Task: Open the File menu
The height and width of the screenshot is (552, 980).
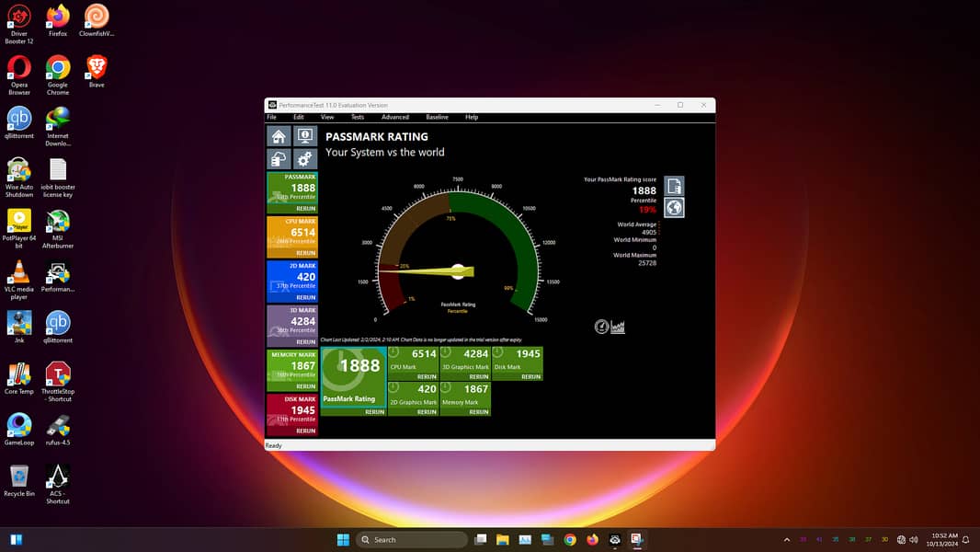Action: (271, 117)
